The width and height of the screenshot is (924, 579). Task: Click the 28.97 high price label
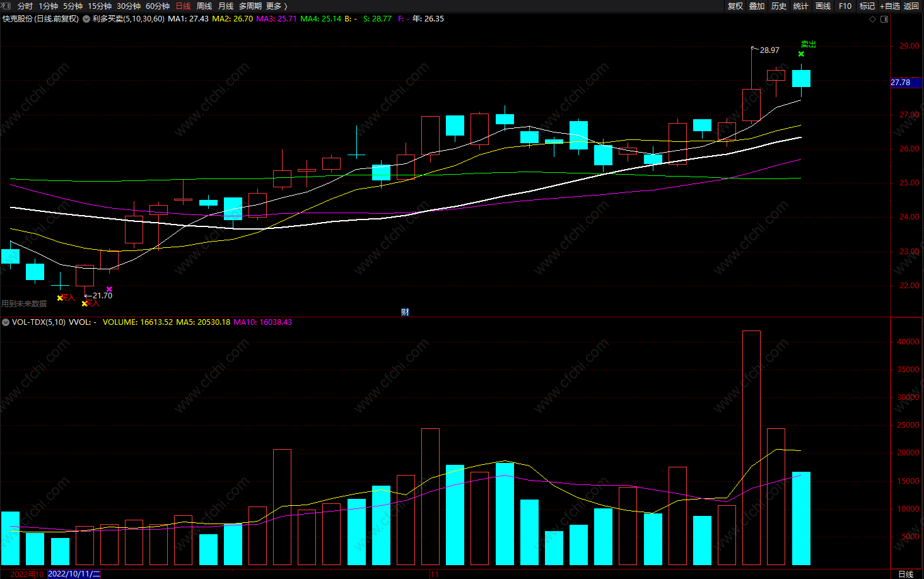coord(769,50)
